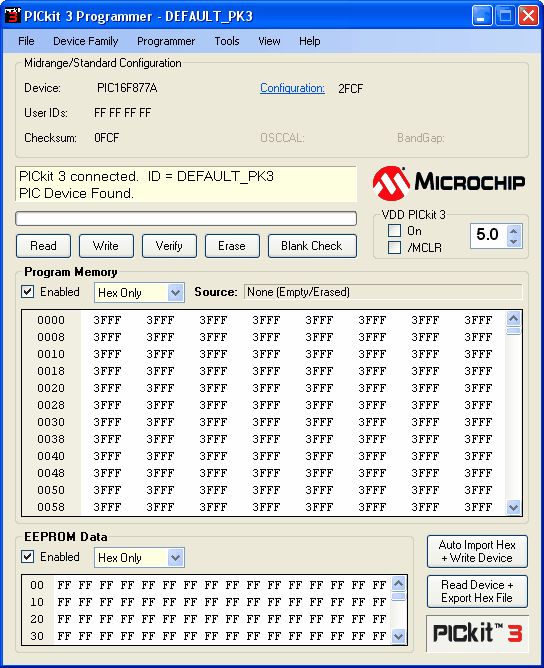Viewport: 544px width, 668px height.
Task: Uncheck EEPROM Data Enabled checkbox
Action: point(28,557)
